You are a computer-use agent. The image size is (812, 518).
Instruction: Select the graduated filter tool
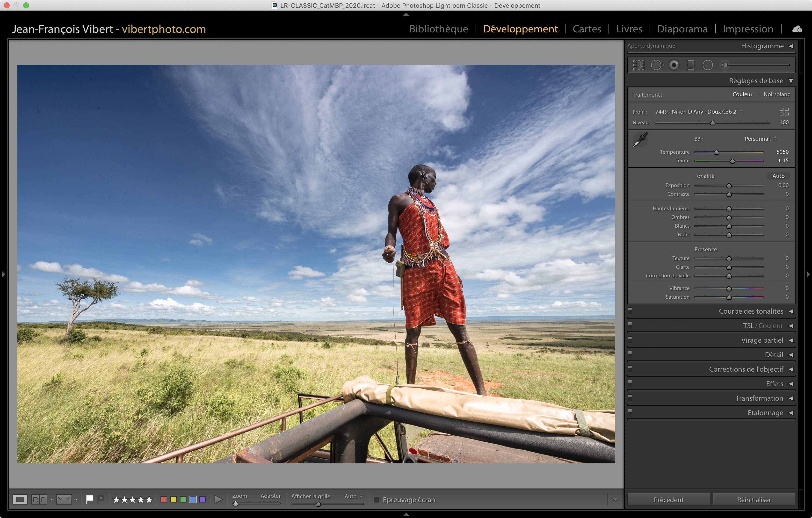click(691, 65)
